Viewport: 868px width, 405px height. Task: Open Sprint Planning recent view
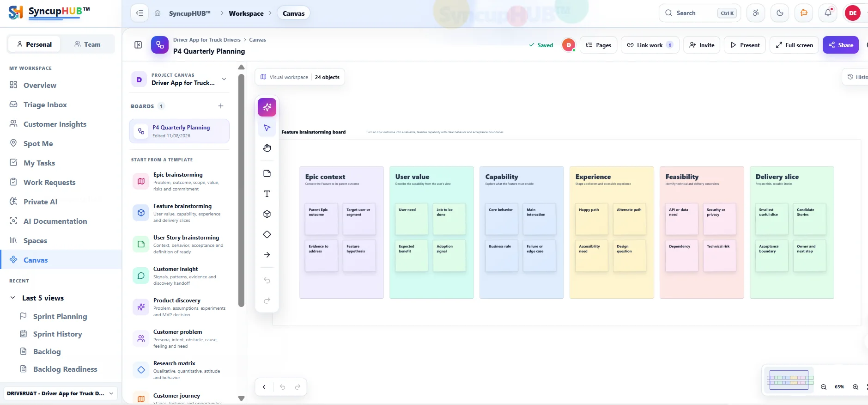(60, 316)
